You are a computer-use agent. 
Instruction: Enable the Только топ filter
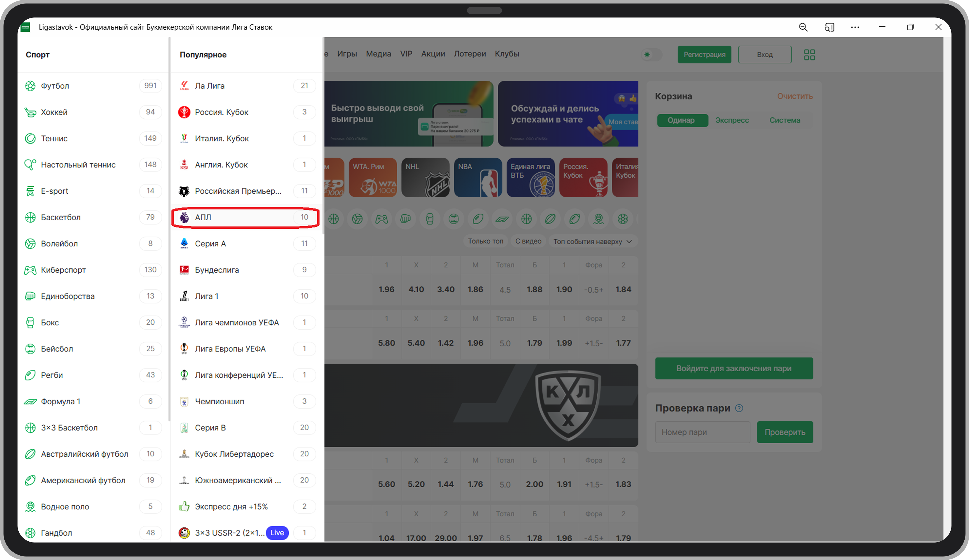pos(485,242)
